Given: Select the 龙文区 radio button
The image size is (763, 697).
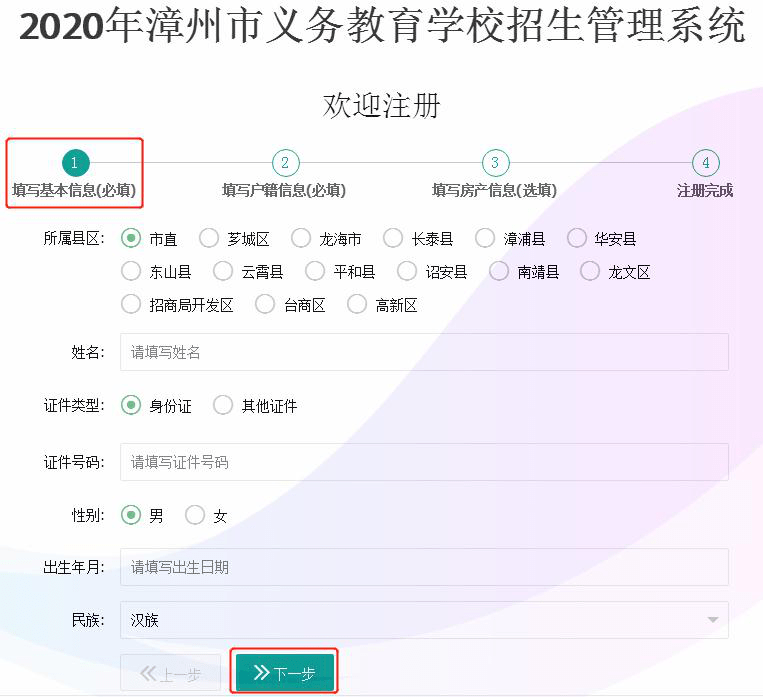Looking at the screenshot, I should (590, 272).
